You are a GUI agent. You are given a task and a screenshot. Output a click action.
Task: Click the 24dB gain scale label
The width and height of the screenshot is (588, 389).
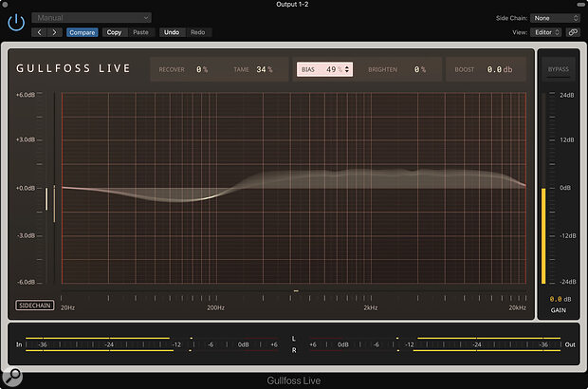(566, 95)
